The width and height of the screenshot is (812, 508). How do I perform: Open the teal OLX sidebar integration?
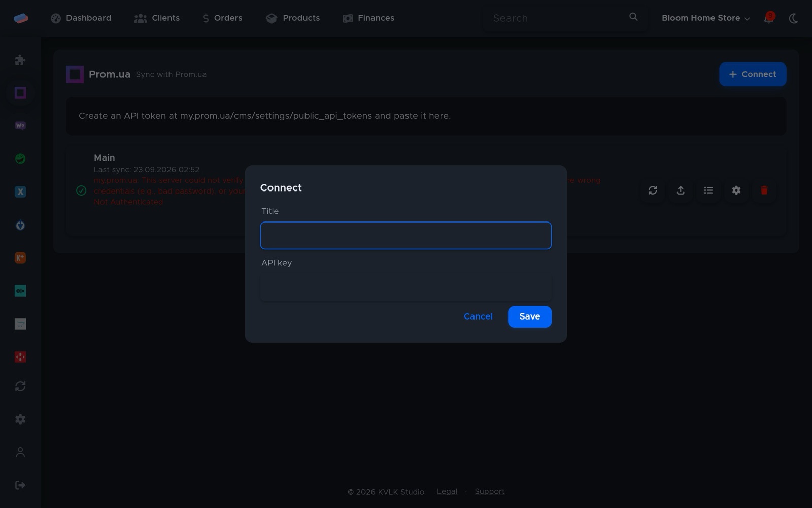[20, 291]
